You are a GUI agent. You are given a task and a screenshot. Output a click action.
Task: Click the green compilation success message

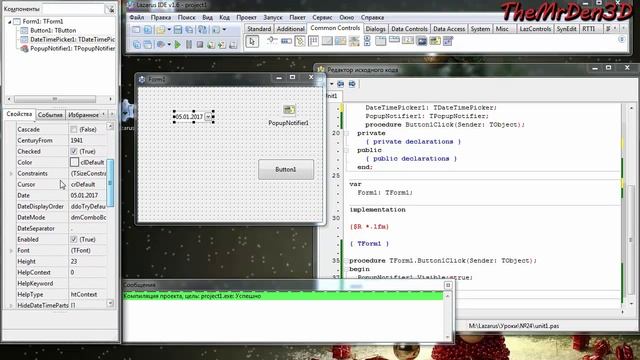pyautogui.click(x=283, y=296)
